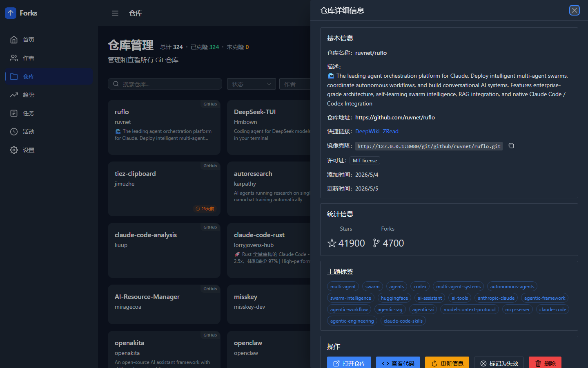This screenshot has height=368, width=588.
Task: Select the agentic-ai topic tag
Action: [x=423, y=310]
